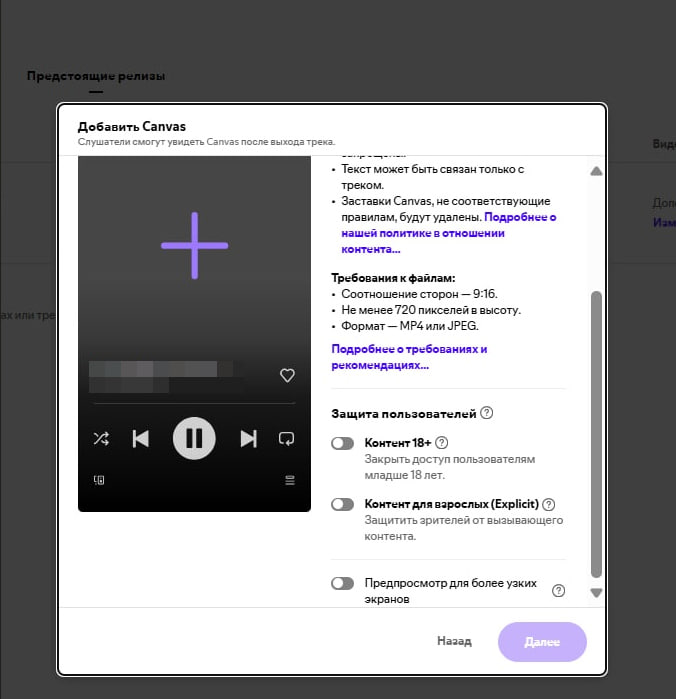This screenshot has width=676, height=699.
Task: Click the Требования к файлам: heading
Action: (x=393, y=278)
